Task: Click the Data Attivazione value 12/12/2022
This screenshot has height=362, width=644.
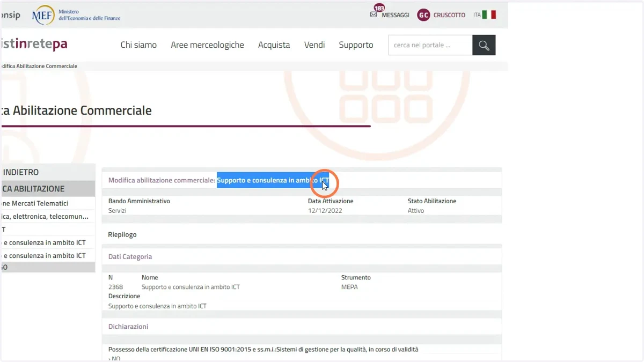Action: point(325,211)
